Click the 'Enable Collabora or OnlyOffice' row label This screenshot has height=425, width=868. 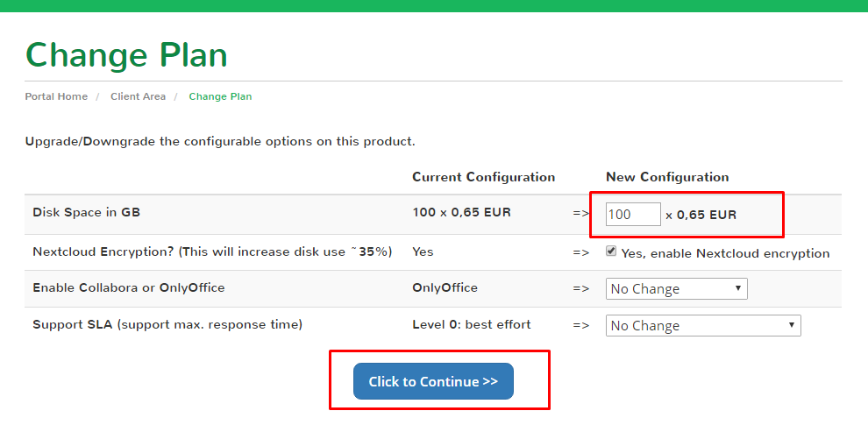[x=128, y=287]
